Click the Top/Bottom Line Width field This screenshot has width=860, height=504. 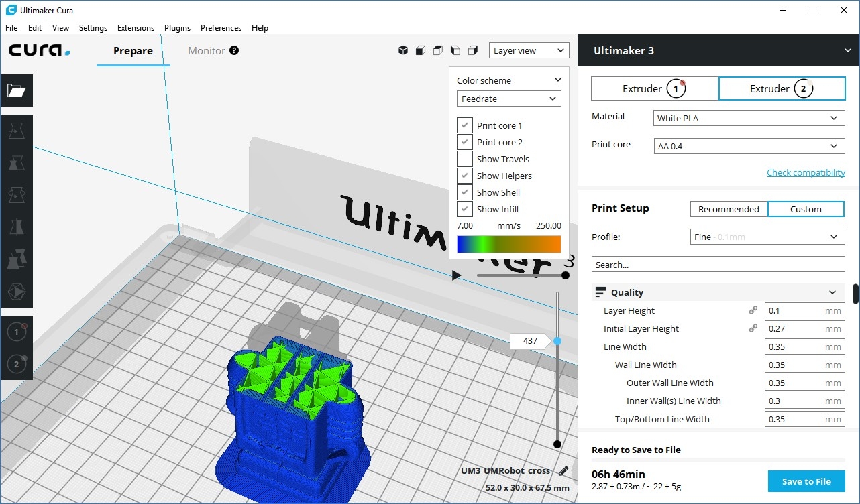point(804,419)
